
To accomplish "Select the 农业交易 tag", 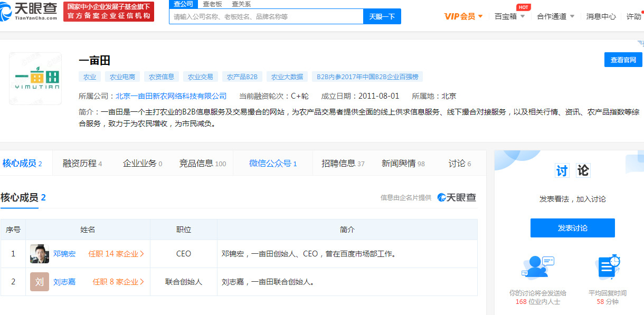I will click(201, 77).
